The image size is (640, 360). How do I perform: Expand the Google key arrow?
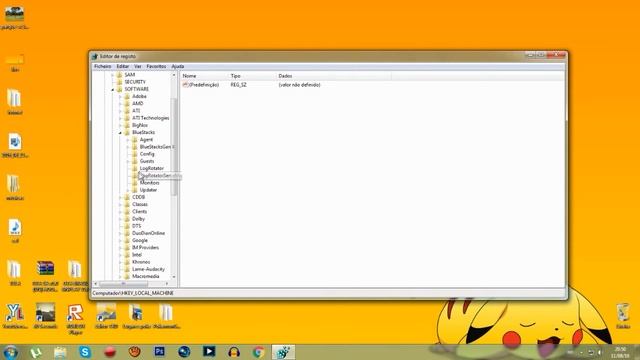pos(120,241)
